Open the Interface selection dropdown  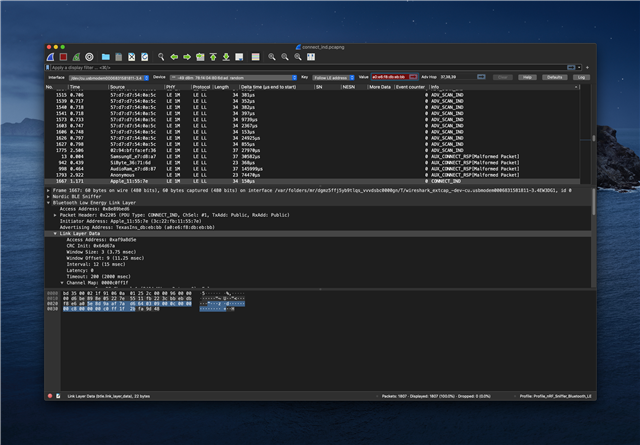pyautogui.click(x=109, y=78)
